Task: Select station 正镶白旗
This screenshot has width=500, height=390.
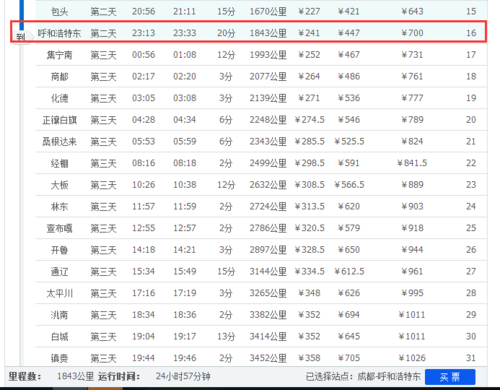Action: (x=59, y=120)
